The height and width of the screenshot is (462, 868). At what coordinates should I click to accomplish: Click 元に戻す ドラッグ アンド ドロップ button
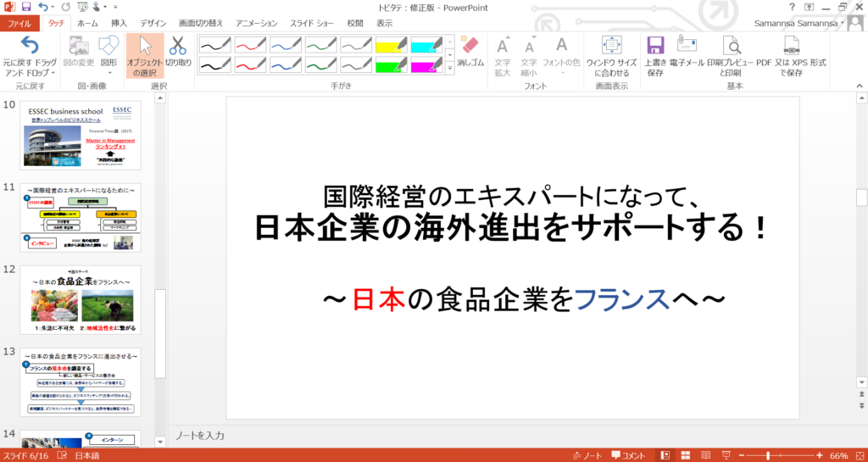click(30, 57)
